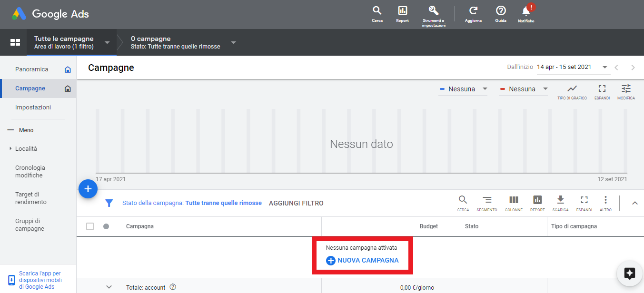The height and width of the screenshot is (293, 644).
Task: Open Impostazioni in the sidebar
Action: (x=33, y=107)
